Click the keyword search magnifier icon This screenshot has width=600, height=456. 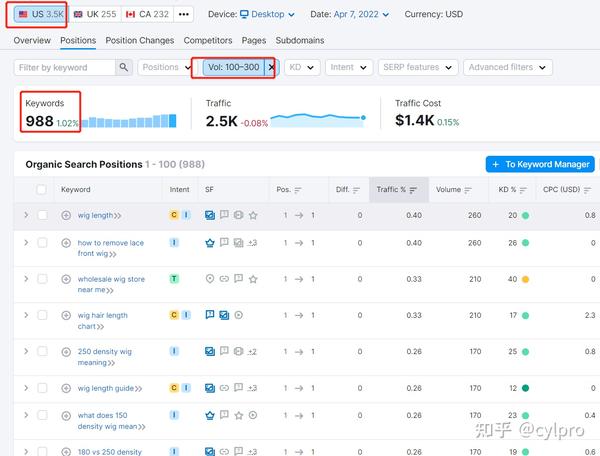tap(124, 67)
